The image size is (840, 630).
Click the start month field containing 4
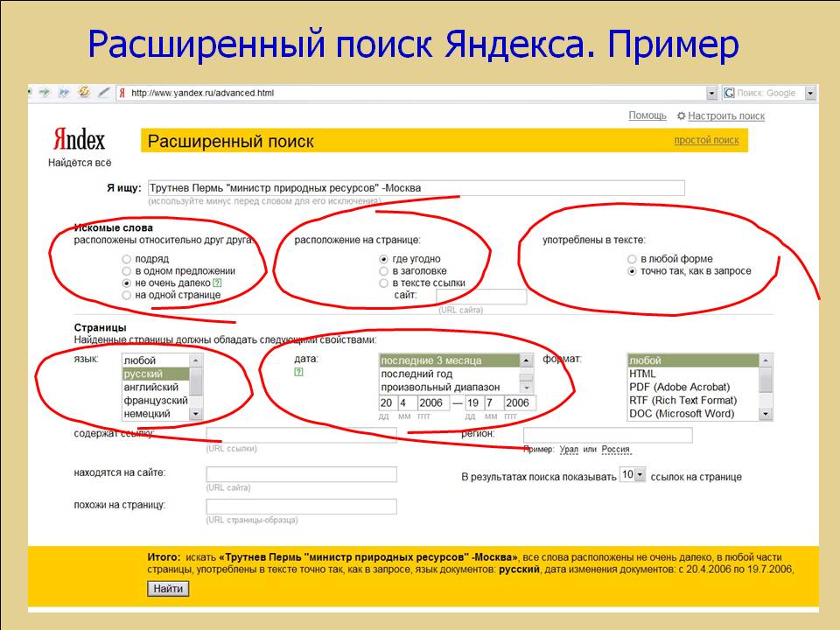(406, 402)
